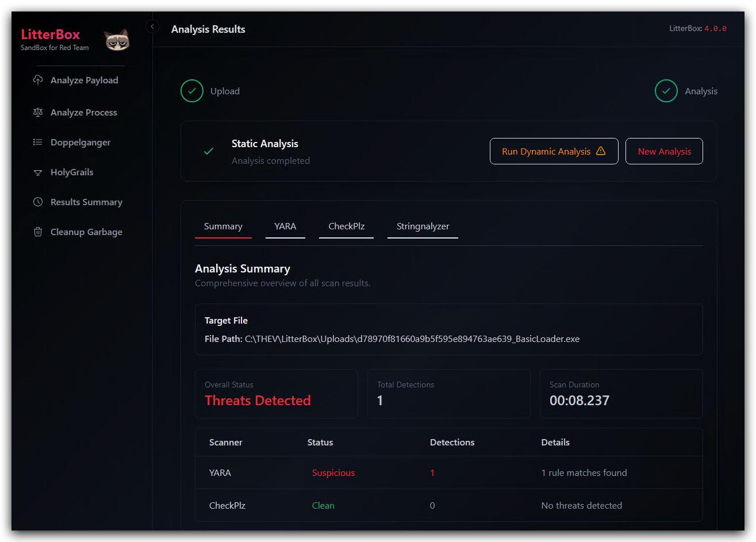Click the Analyze Process scales icon
Screen dimensions: 756x542
pyautogui.click(x=38, y=112)
